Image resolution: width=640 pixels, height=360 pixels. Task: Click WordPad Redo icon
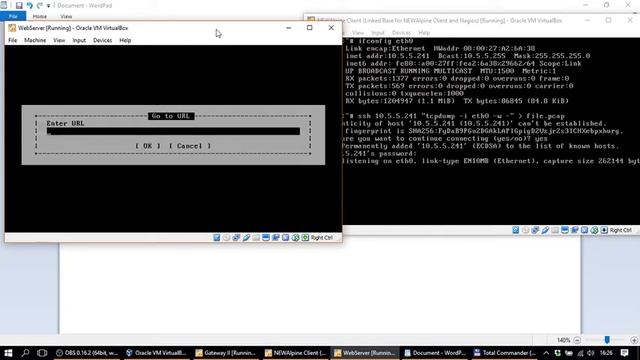point(40,6)
